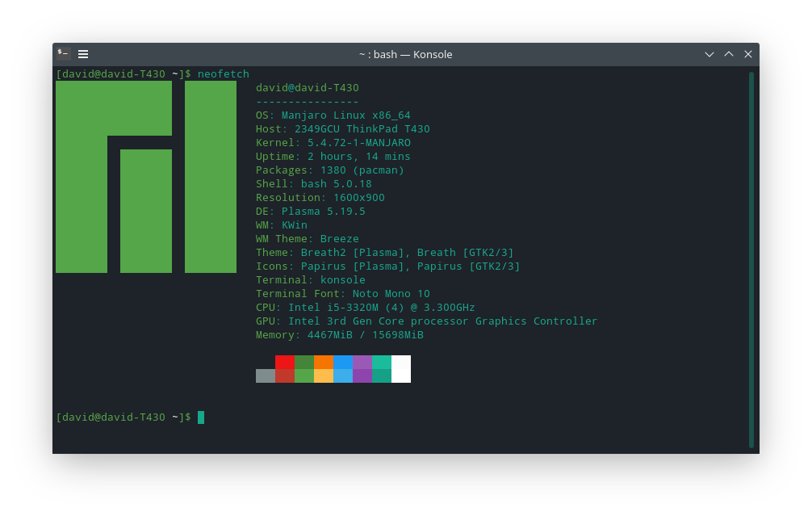
Task: Click the terminal cursor at the prompt
Action: [201, 417]
